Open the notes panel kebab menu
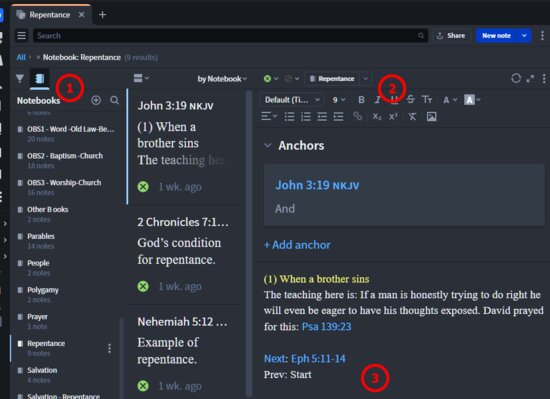550x399 pixels. point(544,79)
